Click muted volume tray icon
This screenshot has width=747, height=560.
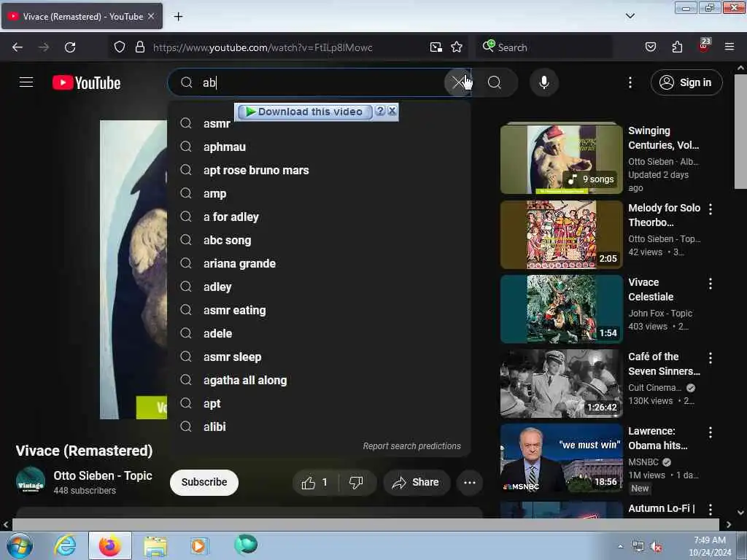(x=656, y=547)
